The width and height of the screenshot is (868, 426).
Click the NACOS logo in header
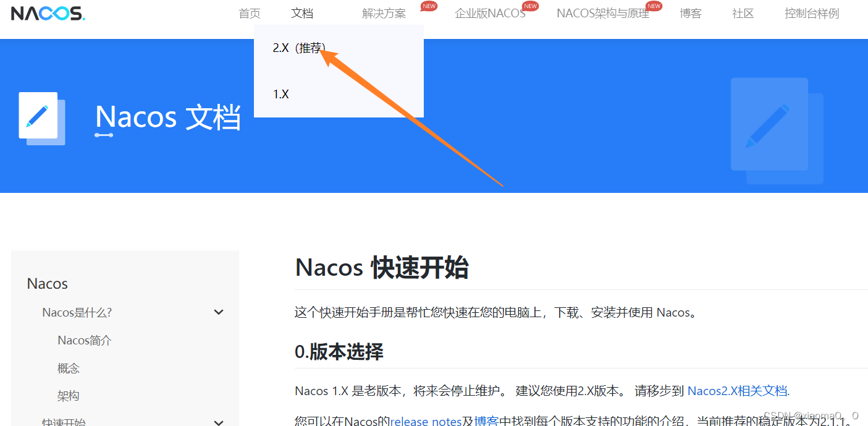pyautogui.click(x=48, y=13)
